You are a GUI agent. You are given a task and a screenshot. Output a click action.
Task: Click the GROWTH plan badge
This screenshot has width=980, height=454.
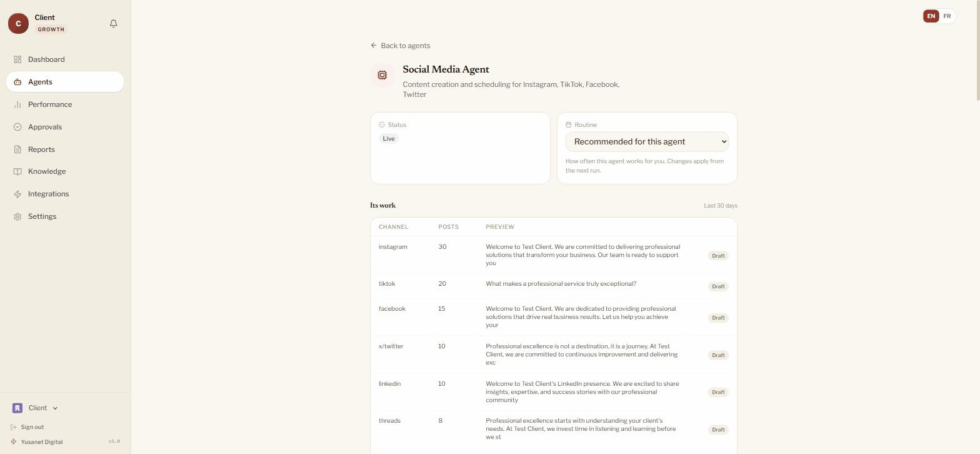(x=51, y=29)
